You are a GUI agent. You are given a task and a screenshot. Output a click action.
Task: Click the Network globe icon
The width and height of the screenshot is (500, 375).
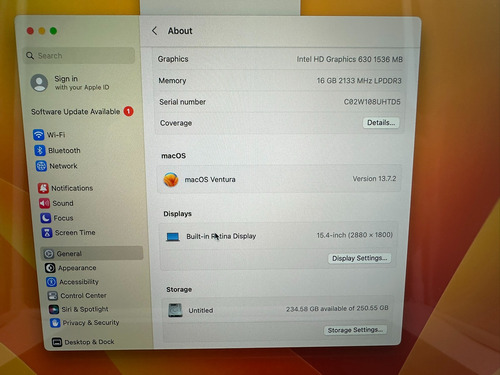[x=41, y=166]
